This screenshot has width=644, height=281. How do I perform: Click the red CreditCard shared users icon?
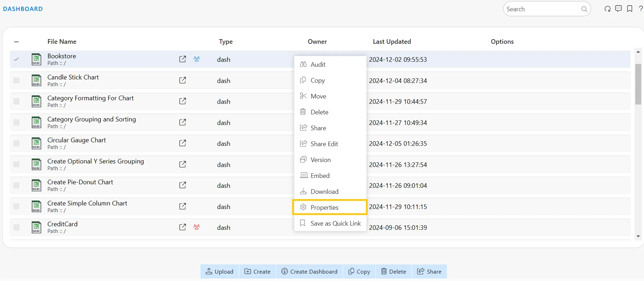[x=197, y=227]
